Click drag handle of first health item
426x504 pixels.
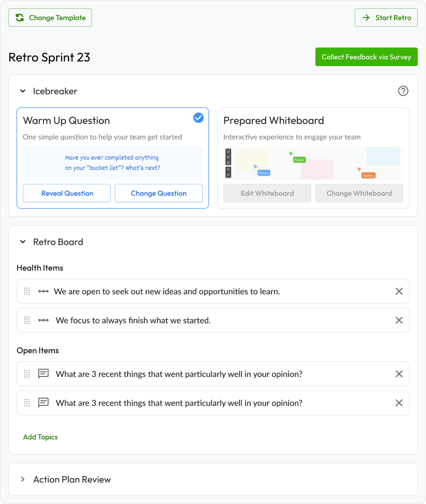27,291
